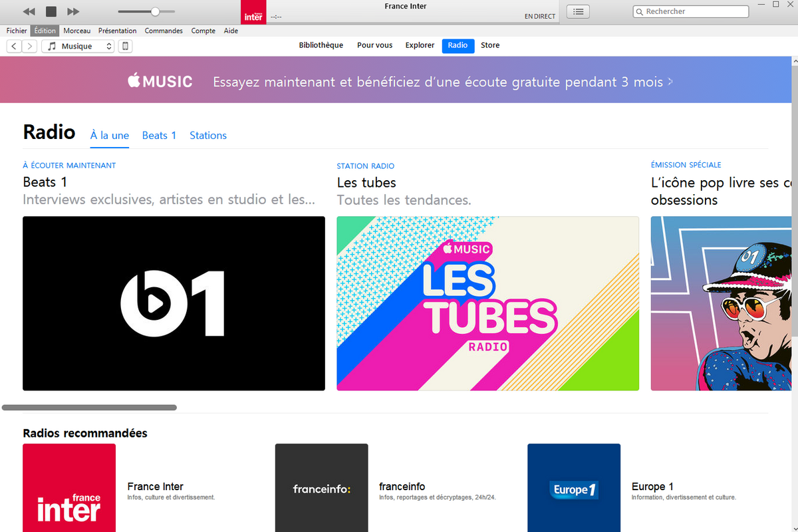Open the Fichier menu
The width and height of the screenshot is (798, 532).
pos(17,31)
